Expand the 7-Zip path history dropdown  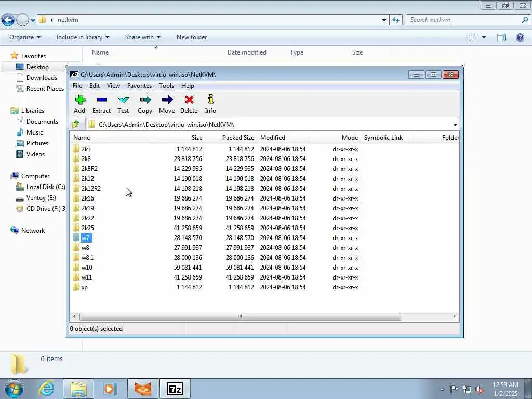[x=455, y=125]
